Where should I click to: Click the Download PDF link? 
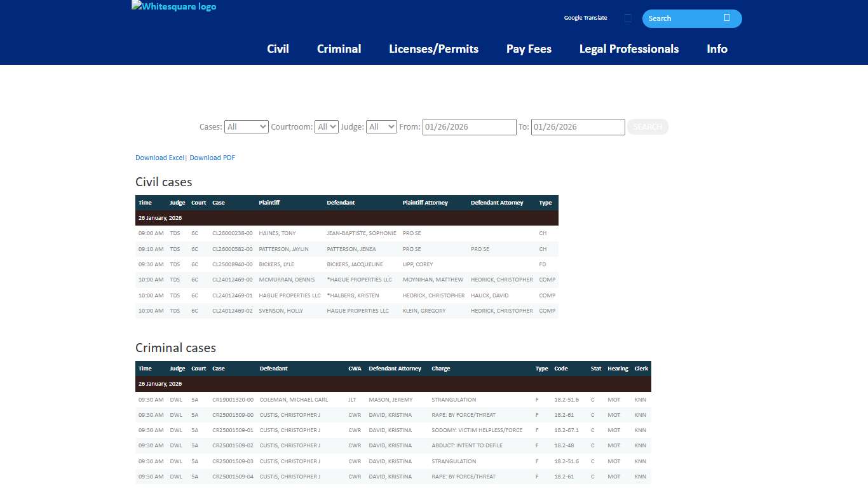(212, 158)
